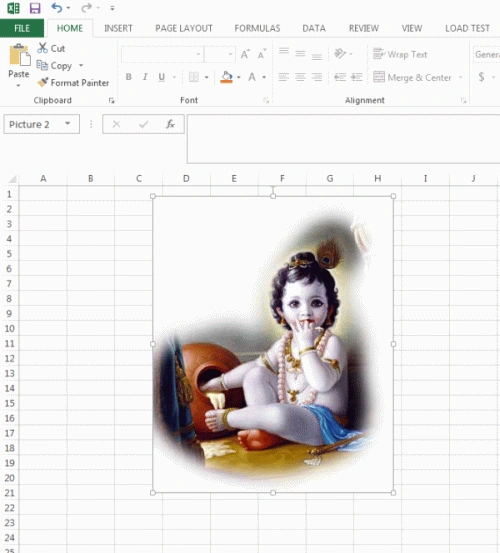This screenshot has width=500, height=553.
Task: Open the Clipboard dialog launcher
Action: click(111, 101)
